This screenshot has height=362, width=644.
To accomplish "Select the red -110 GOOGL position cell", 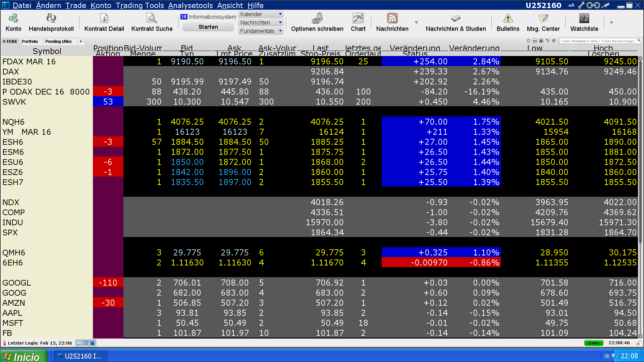I will tap(108, 283).
